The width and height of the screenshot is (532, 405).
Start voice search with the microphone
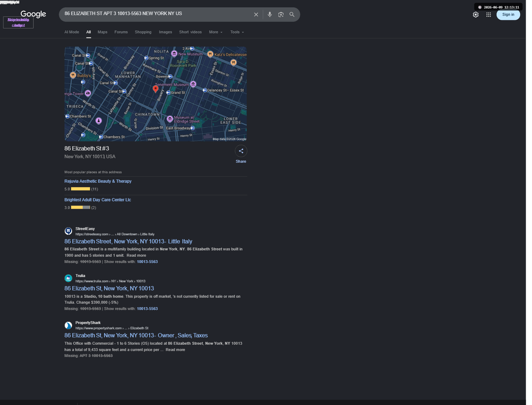pyautogui.click(x=270, y=14)
